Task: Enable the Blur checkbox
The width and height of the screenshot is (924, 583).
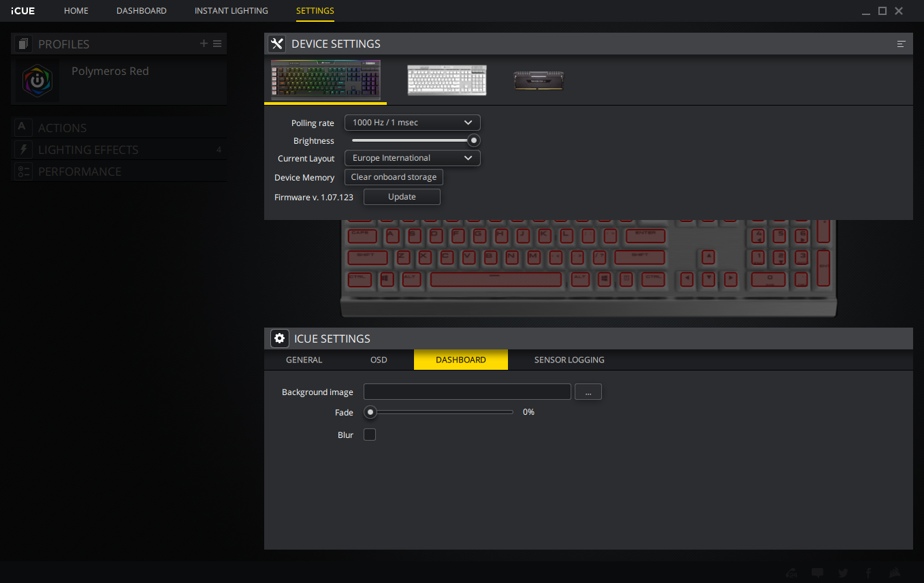Action: (x=370, y=435)
